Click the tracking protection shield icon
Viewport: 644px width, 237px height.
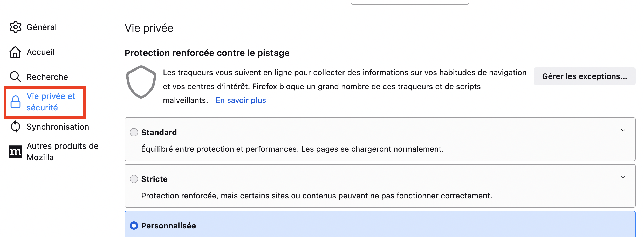141,82
